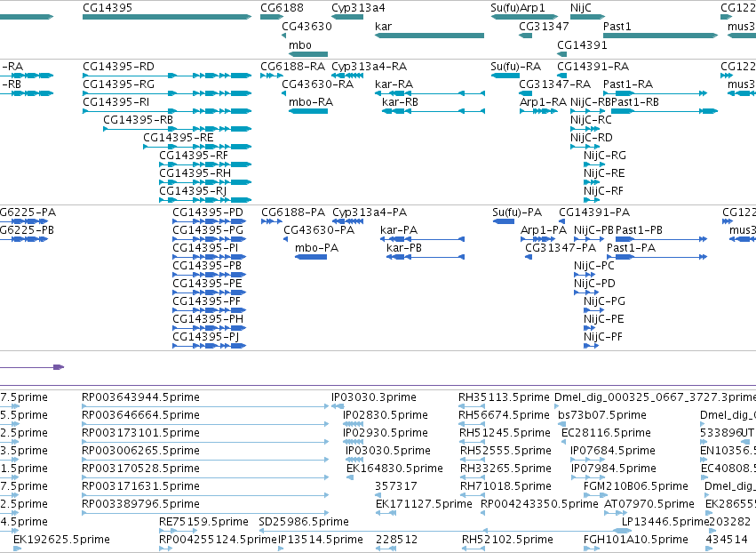Click the NijC gene label
This screenshot has height=553, width=756.
[x=580, y=8]
